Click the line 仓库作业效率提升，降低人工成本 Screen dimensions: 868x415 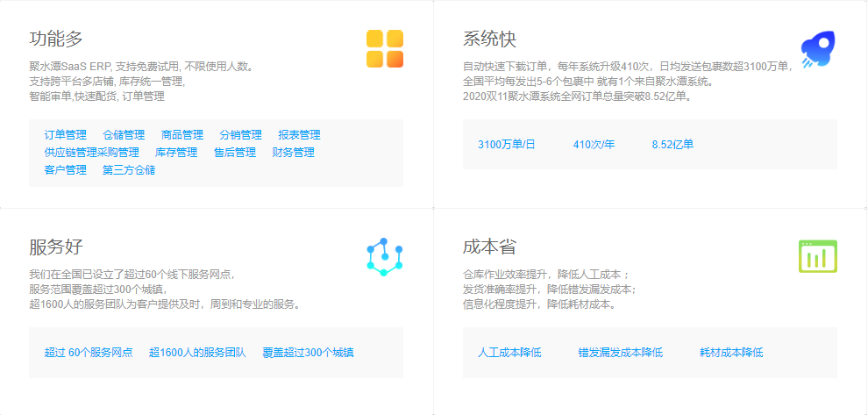tap(546, 275)
